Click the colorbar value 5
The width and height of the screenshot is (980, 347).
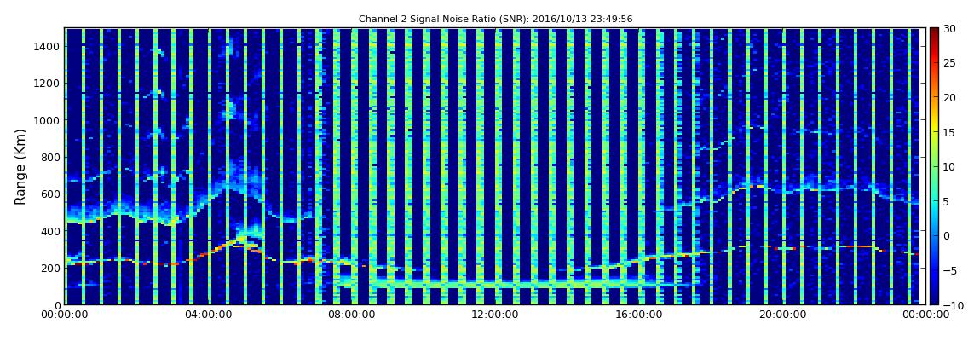click(x=947, y=201)
